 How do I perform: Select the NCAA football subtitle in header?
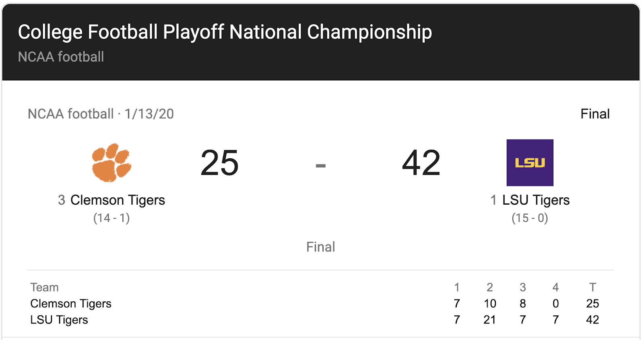pos(61,57)
